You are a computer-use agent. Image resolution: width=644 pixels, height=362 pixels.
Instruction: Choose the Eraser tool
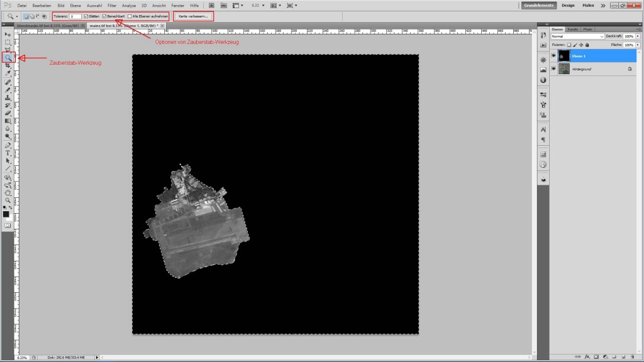point(8,113)
